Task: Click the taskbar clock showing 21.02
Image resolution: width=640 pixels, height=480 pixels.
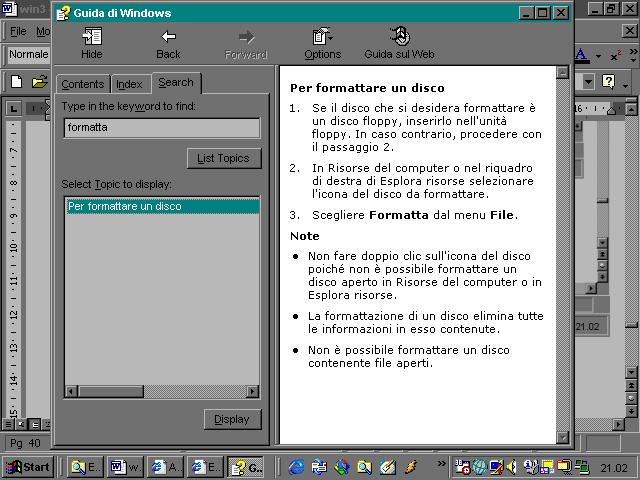Action: (x=614, y=468)
